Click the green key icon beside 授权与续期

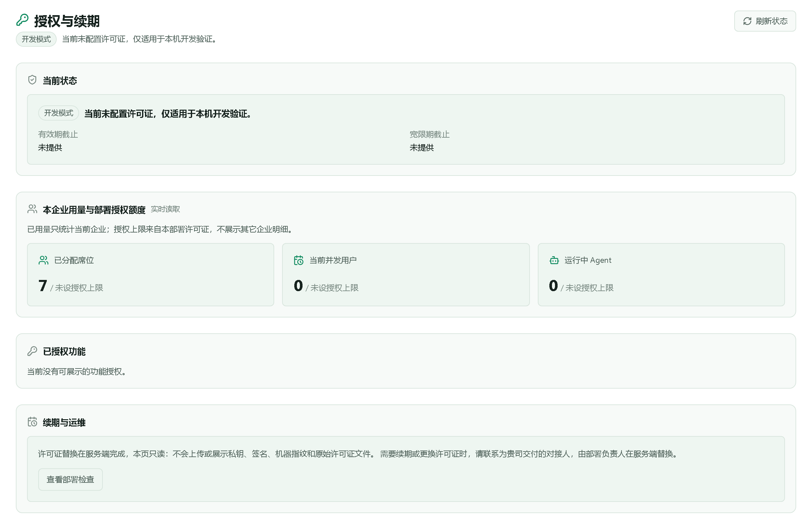click(x=22, y=20)
